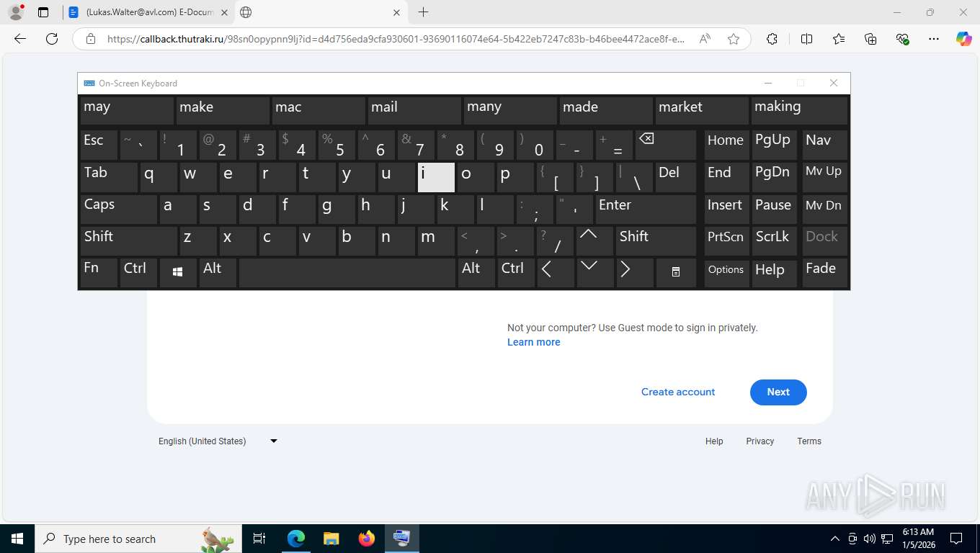Select the "making" word suggestion
This screenshot has height=553, width=980.
coord(799,110)
